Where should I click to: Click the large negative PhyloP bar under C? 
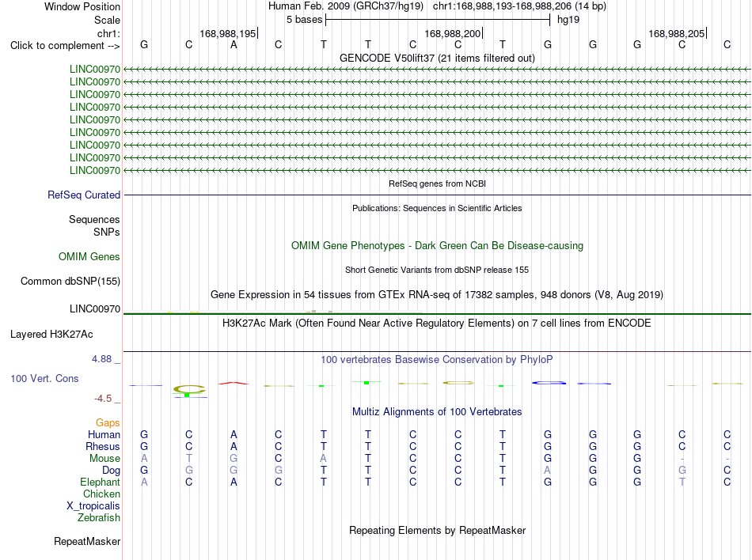[x=189, y=391]
